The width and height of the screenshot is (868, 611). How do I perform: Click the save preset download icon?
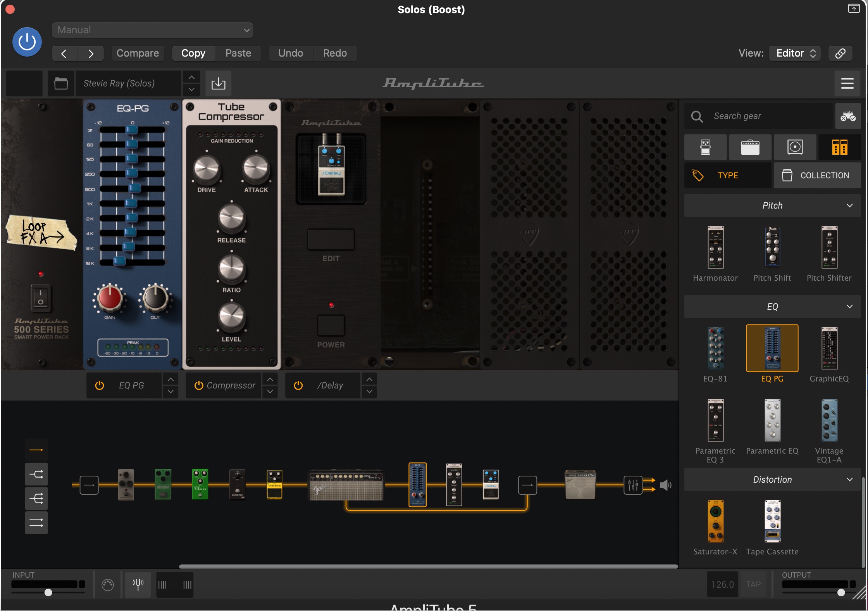[218, 83]
